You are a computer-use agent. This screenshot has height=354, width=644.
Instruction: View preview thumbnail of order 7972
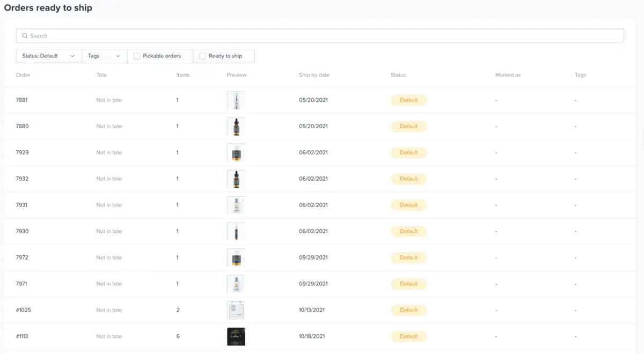point(236,258)
